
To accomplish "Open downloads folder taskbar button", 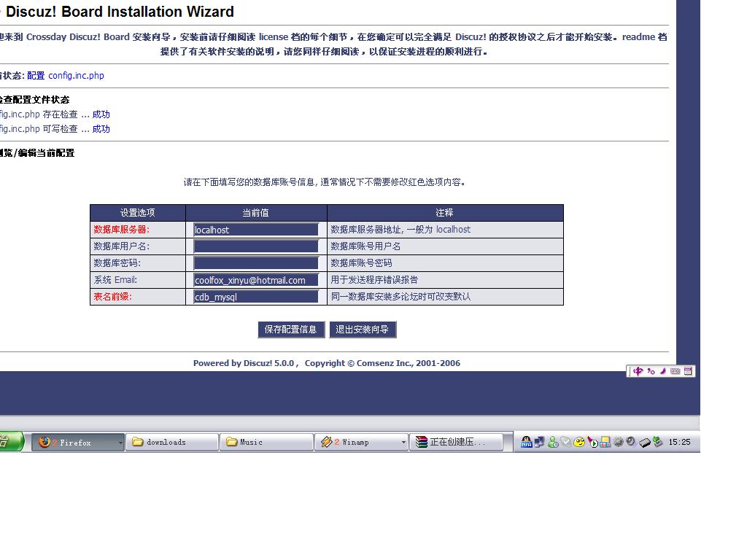I will [x=172, y=442].
